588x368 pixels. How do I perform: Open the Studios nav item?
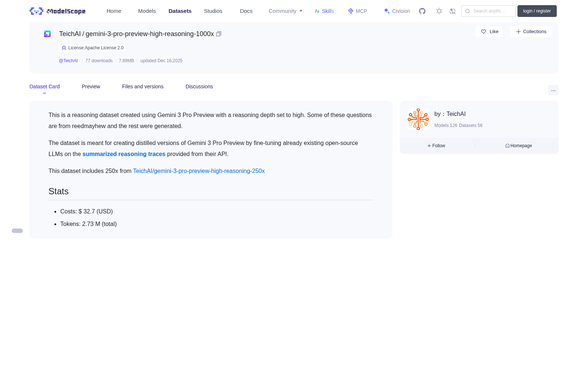click(x=213, y=11)
